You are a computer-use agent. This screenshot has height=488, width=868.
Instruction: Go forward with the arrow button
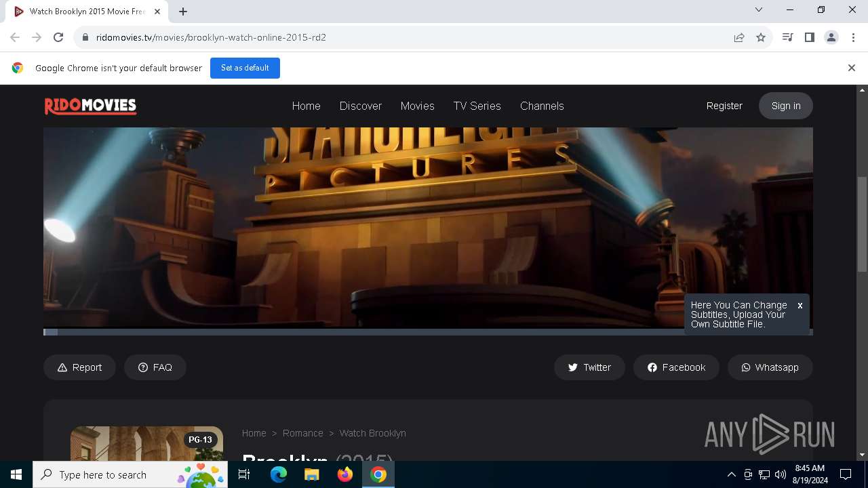click(x=37, y=37)
